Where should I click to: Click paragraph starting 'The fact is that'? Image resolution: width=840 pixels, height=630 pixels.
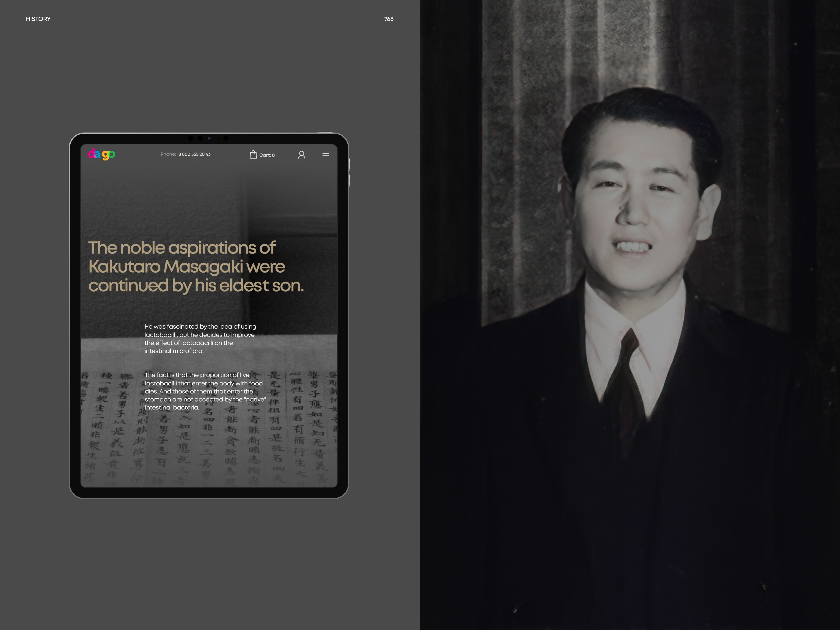[x=205, y=391]
